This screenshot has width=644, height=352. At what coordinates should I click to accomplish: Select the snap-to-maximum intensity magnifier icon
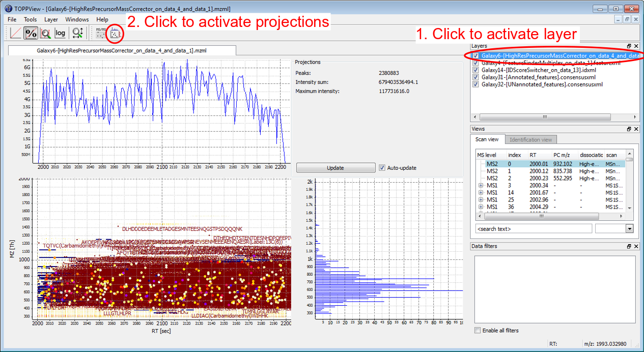(46, 33)
